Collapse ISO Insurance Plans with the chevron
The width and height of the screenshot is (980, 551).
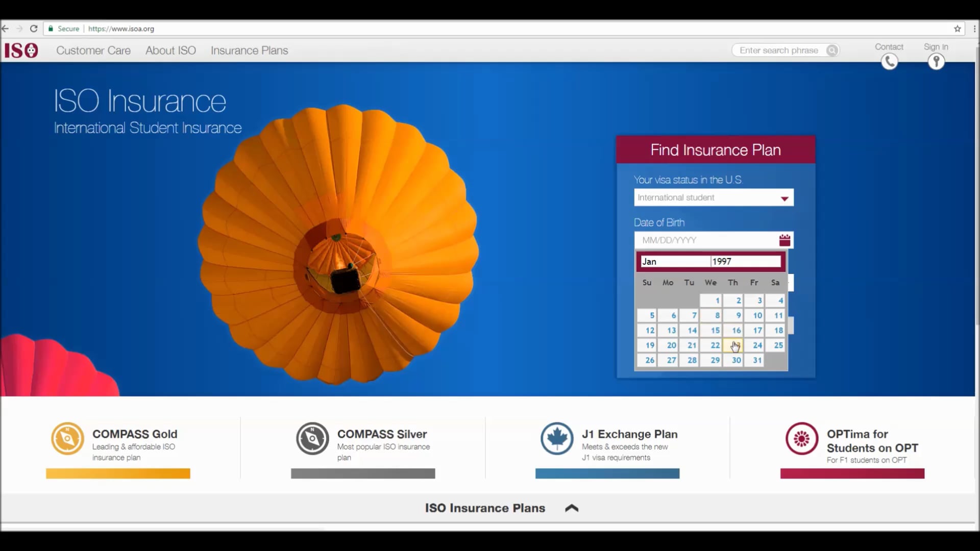[572, 508]
